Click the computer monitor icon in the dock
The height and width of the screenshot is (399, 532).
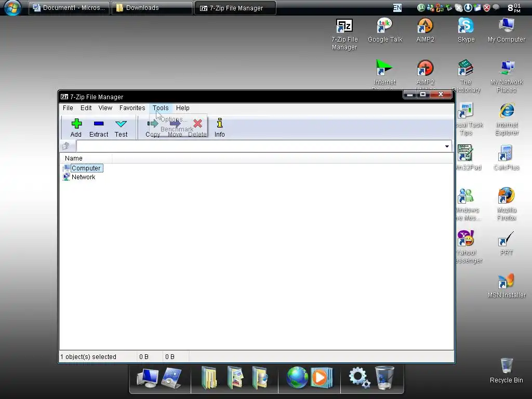coord(147,378)
